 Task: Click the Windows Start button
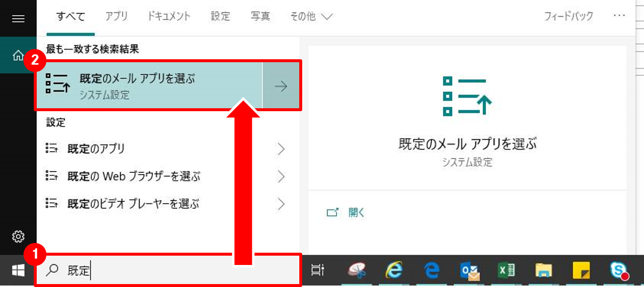[18, 270]
